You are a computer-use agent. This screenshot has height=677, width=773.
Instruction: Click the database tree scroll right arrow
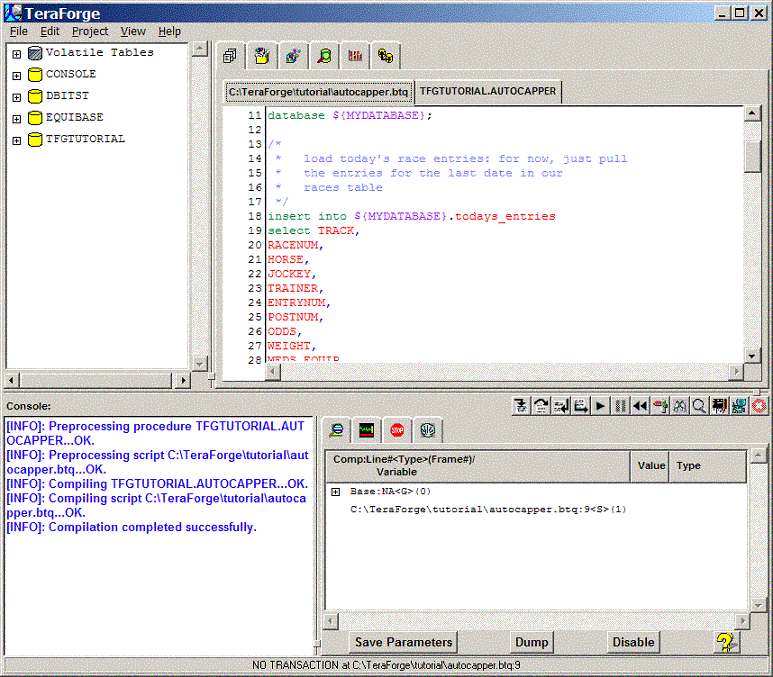(183, 380)
